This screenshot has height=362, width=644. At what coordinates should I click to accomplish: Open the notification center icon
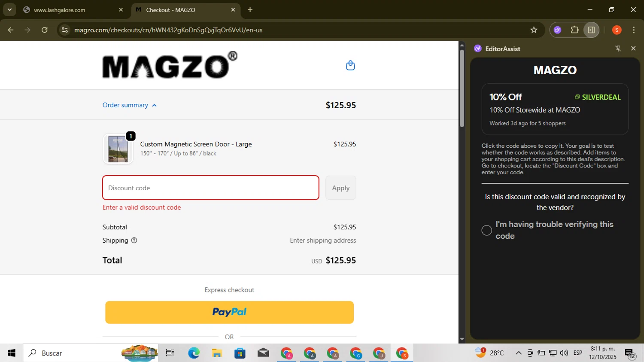coord(630,353)
